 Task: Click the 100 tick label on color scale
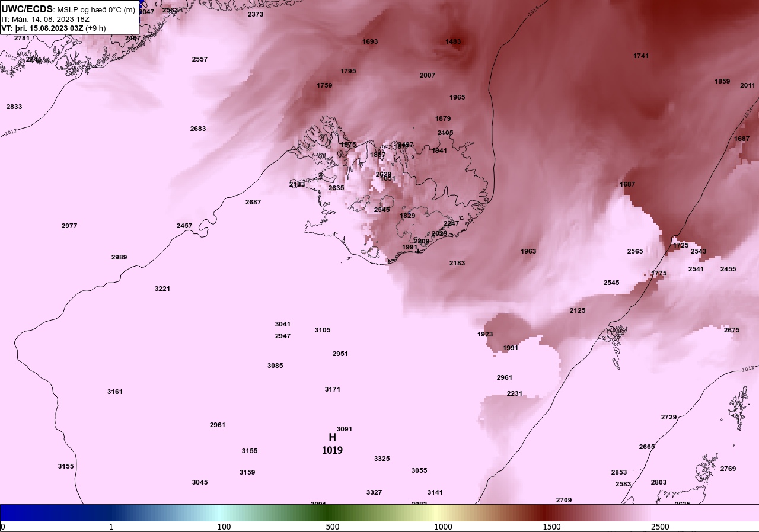(224, 527)
